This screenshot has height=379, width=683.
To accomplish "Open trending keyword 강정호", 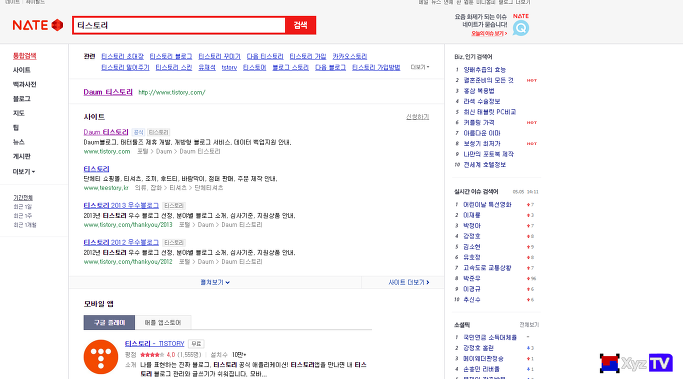I will click(x=472, y=236).
